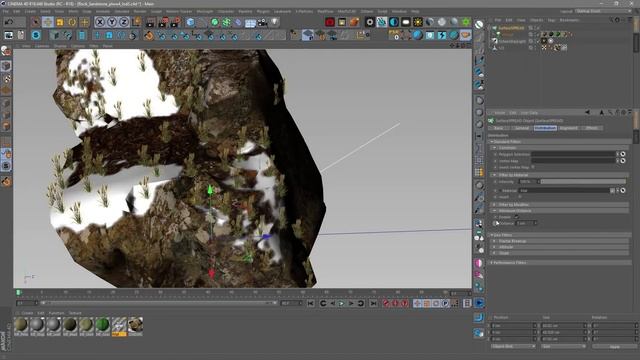Select the Rotate tool in the top toolbar
This screenshot has height=360, width=640.
[72, 22]
